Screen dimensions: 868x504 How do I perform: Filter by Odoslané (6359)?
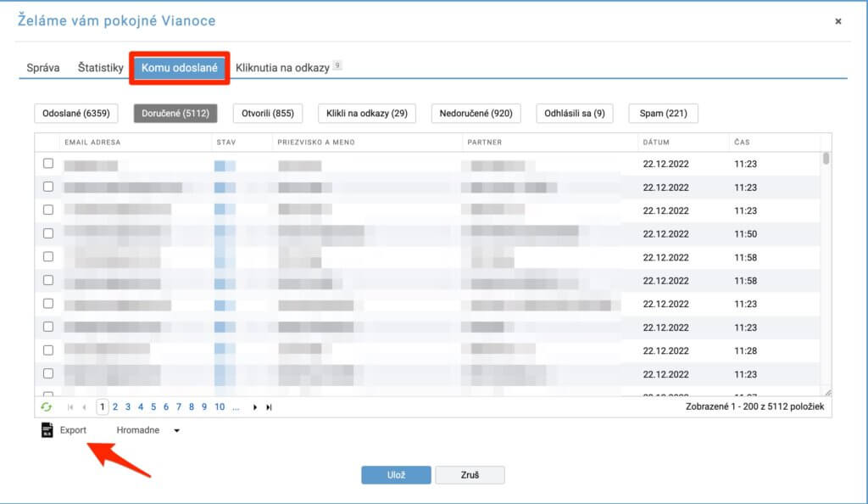point(76,113)
